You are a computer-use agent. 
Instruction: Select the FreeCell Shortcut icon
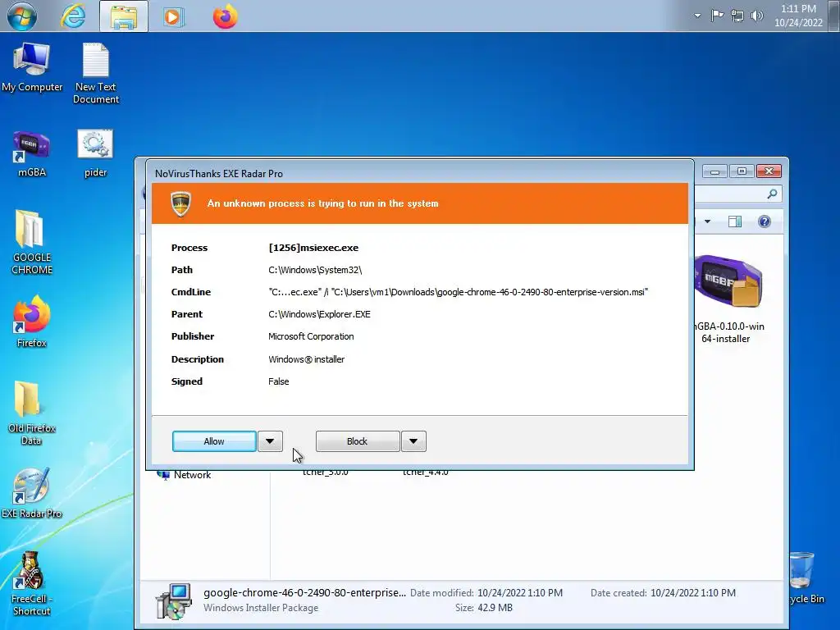(x=32, y=584)
